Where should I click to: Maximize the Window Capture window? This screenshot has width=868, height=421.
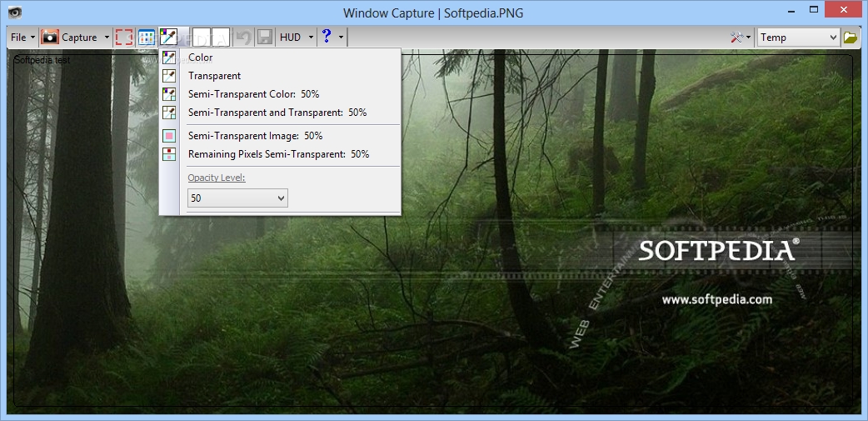click(x=813, y=9)
